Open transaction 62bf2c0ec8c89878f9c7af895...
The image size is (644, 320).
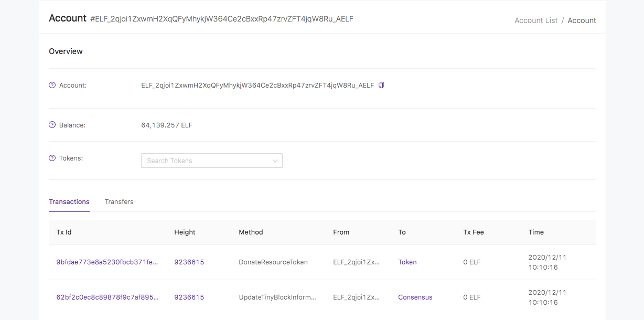click(x=107, y=297)
